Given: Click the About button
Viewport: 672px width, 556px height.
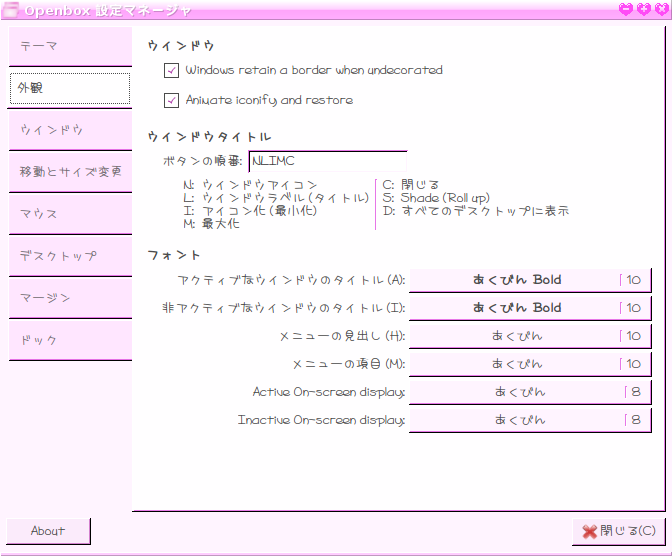Looking at the screenshot, I should 48,531.
